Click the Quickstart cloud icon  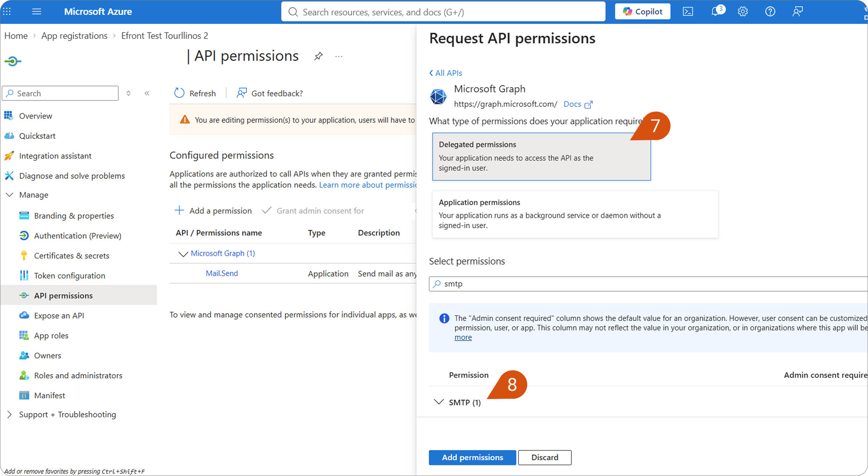pos(9,136)
